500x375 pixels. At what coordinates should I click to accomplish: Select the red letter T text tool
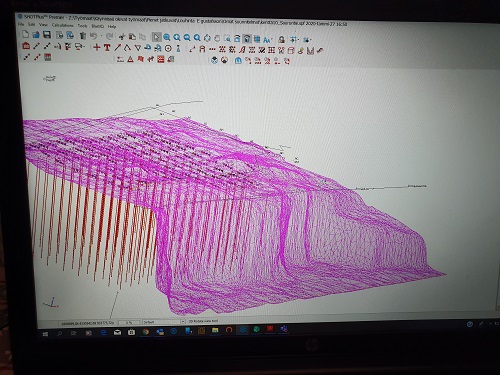click(107, 48)
